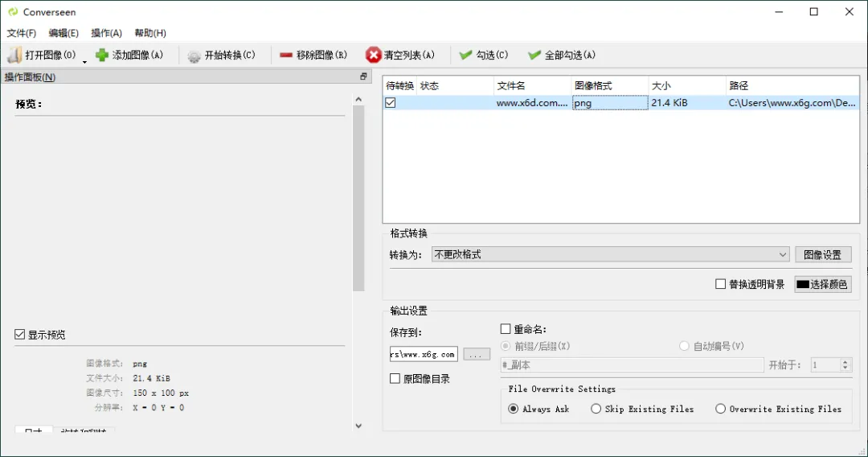Open the 转换为 format dropdown

coord(611,254)
